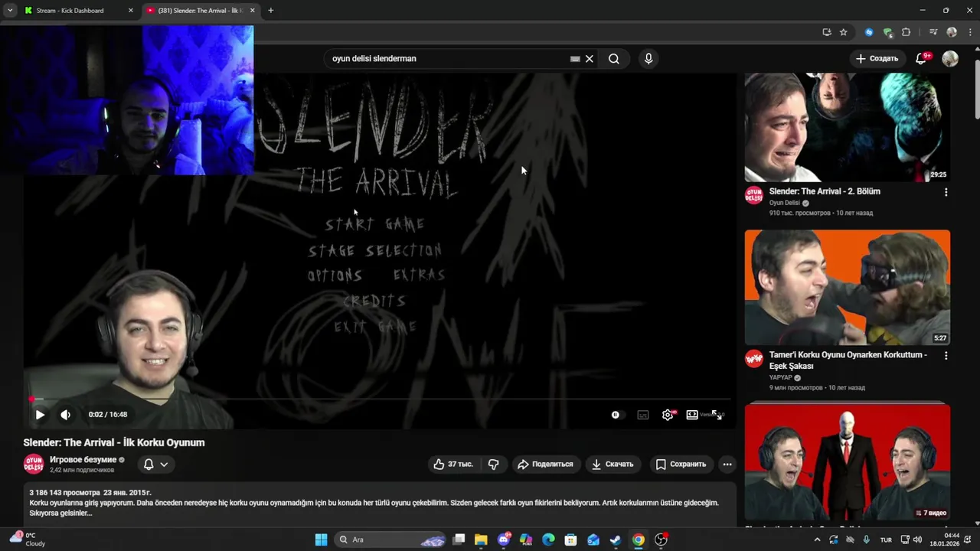
Task: Open menu for 'Slender: The Arrival - 2. Bölüm'
Action: point(946,192)
